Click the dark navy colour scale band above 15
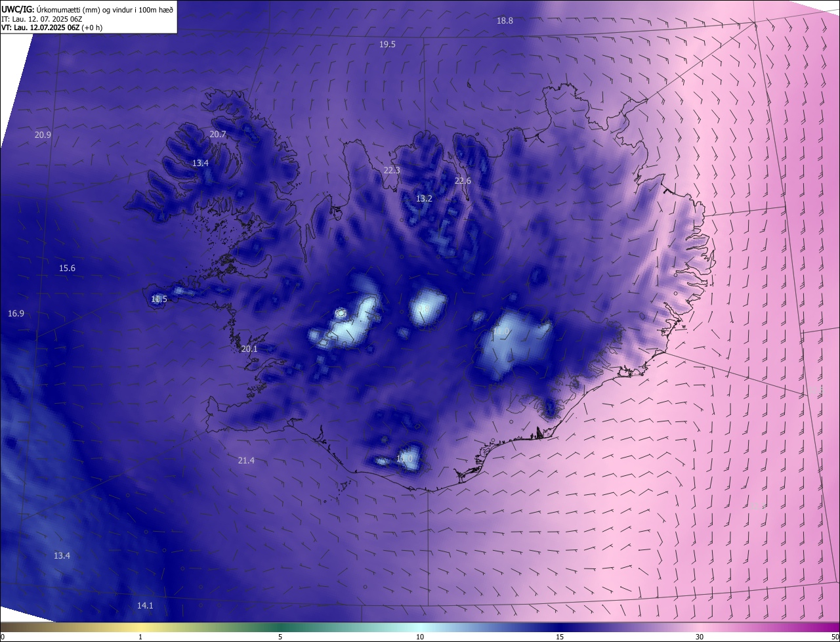 click(x=560, y=627)
